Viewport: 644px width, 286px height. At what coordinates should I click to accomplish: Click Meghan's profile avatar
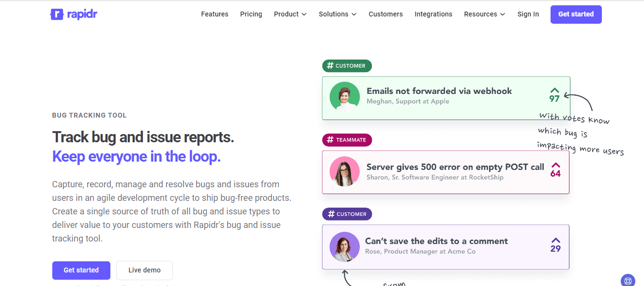(344, 95)
